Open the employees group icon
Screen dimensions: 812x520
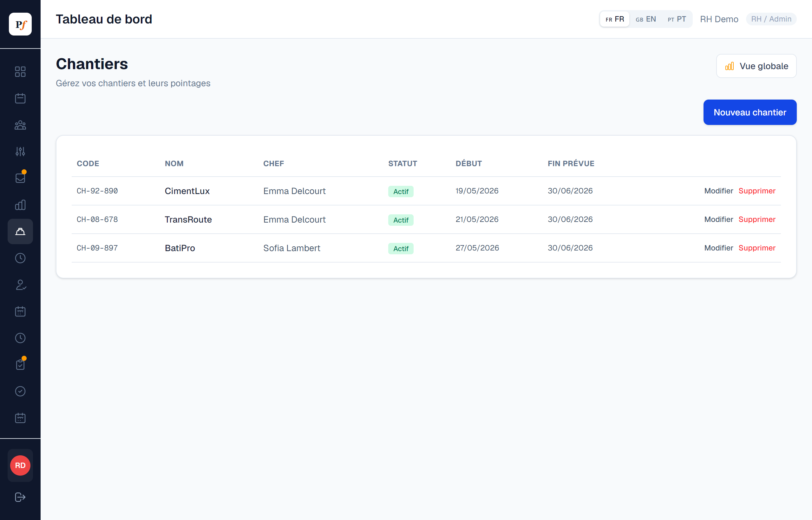(x=20, y=125)
